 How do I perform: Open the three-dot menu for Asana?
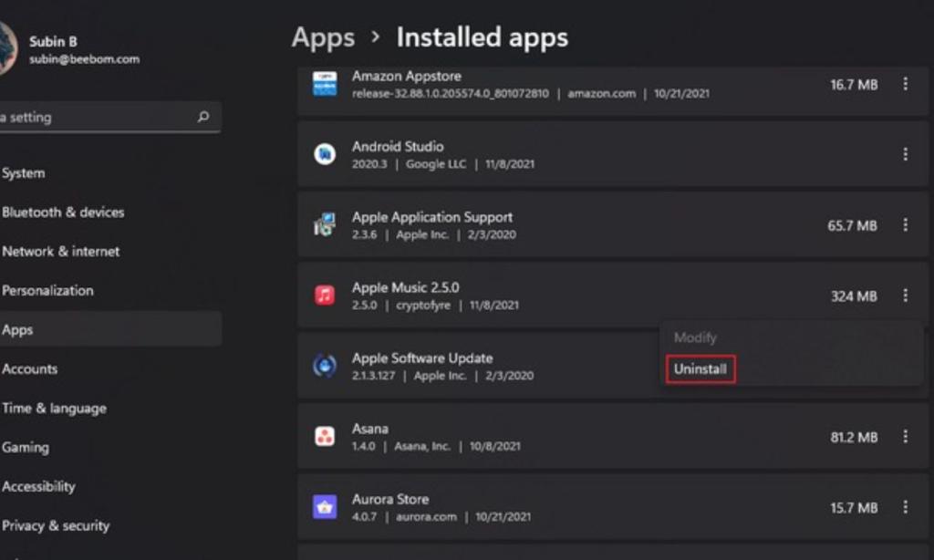click(905, 436)
